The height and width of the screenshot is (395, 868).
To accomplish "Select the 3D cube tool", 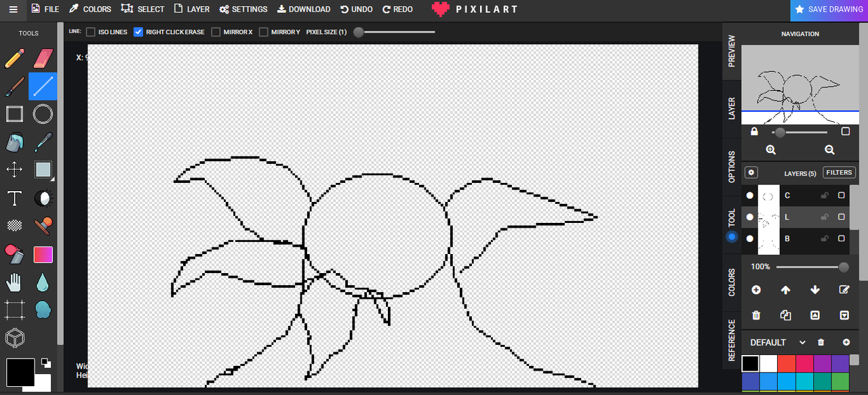I will coord(14,337).
